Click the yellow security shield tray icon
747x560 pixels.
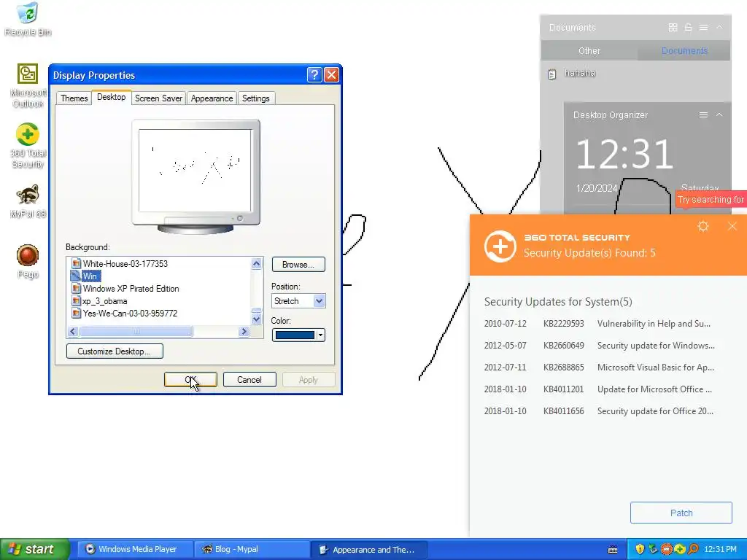(x=640, y=549)
